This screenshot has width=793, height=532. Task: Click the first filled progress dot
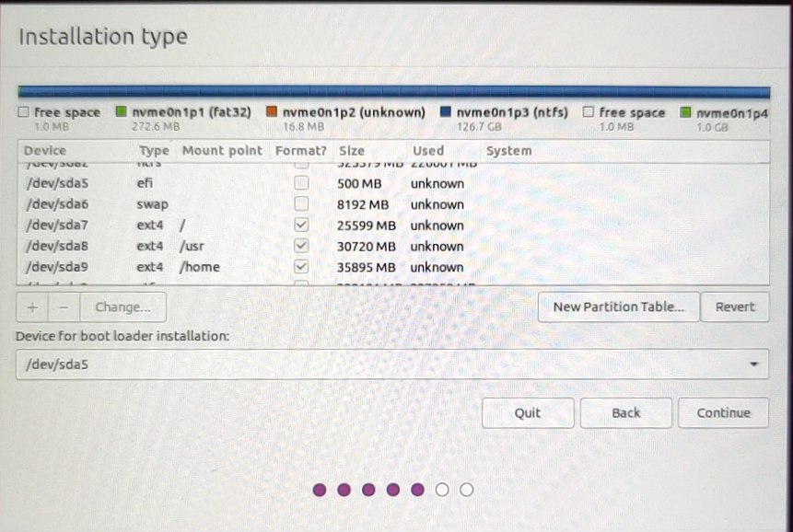[320, 490]
